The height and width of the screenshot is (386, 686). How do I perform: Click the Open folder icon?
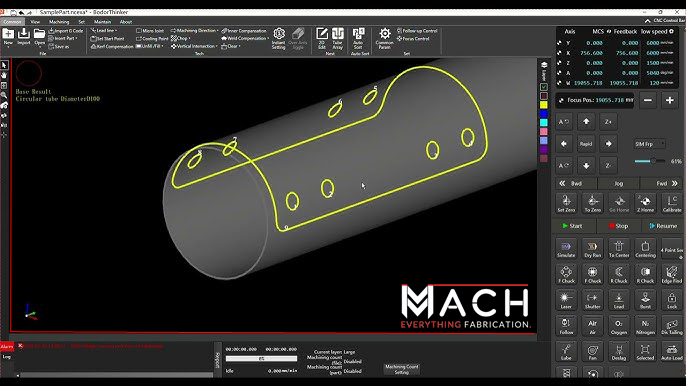(x=39, y=34)
